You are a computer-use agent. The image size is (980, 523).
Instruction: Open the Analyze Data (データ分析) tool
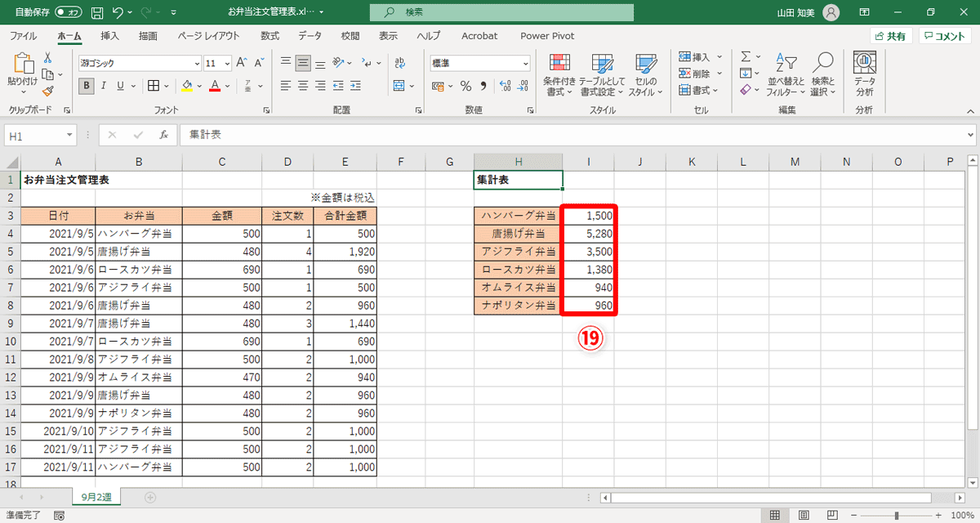pos(864,74)
